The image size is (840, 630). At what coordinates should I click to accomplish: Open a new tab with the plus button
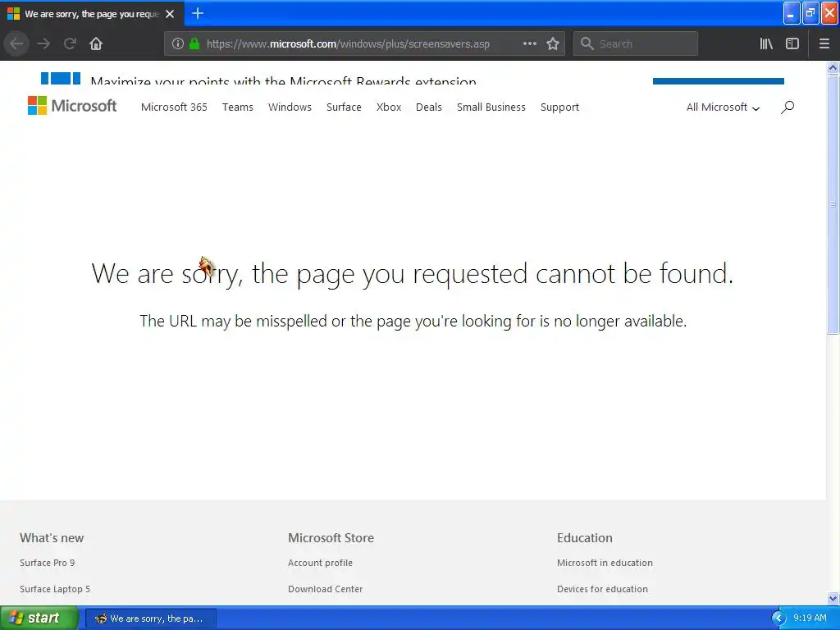click(x=197, y=13)
